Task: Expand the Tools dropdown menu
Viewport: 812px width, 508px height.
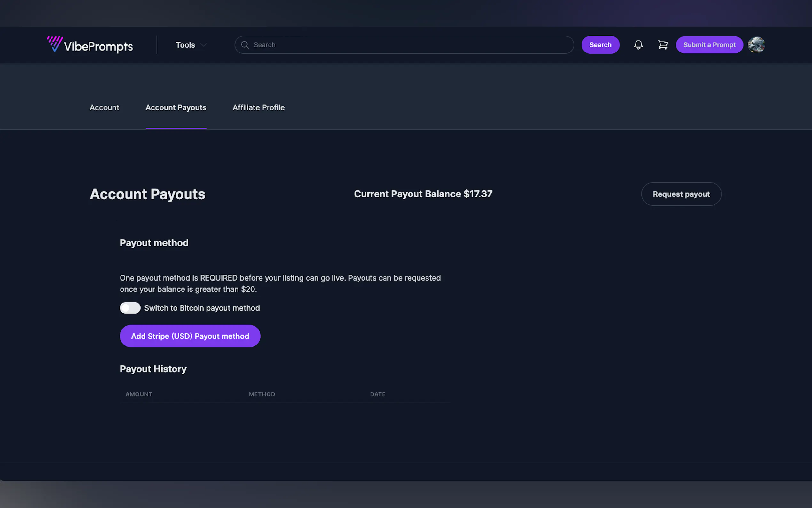Action: (x=186, y=45)
